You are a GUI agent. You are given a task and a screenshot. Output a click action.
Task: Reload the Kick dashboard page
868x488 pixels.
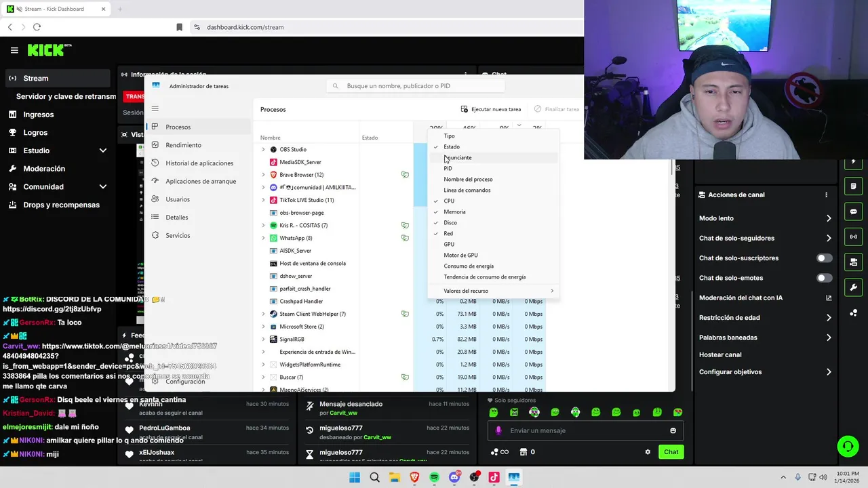(x=37, y=27)
